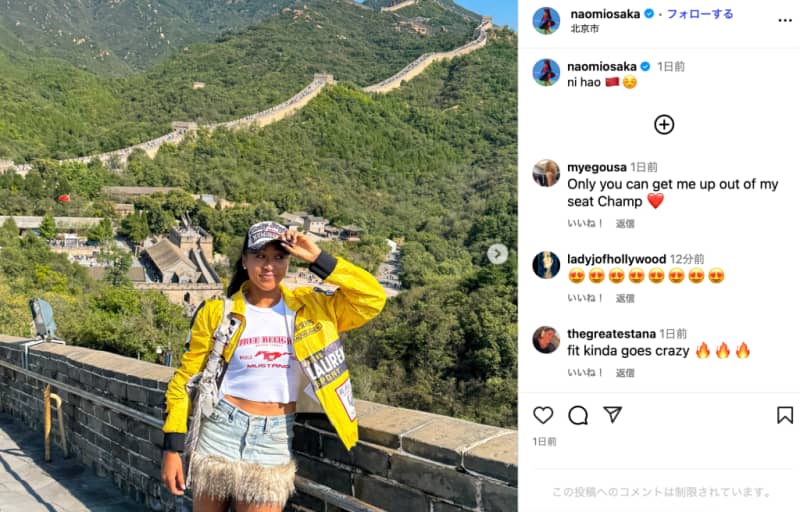Like myegousa's comment via いいね！
Image resolution: width=800 pixels, height=512 pixels.
(x=586, y=223)
